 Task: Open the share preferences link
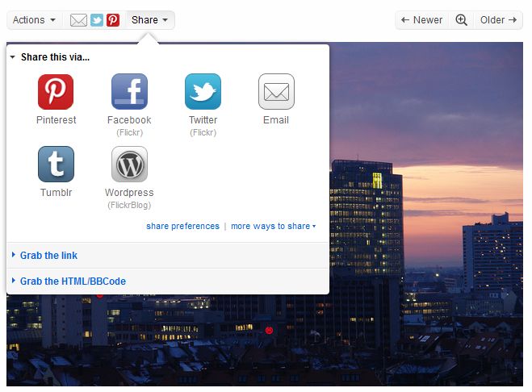pyautogui.click(x=182, y=227)
